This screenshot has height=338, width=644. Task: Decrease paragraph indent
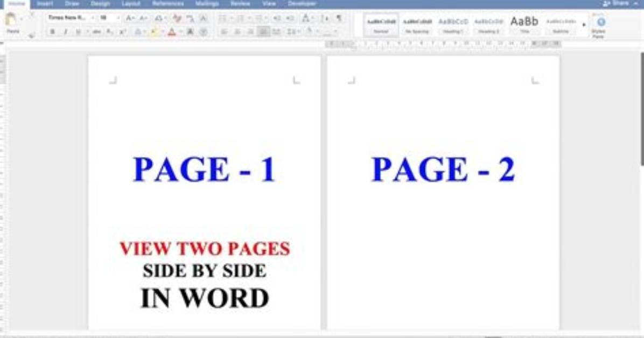pos(276,18)
